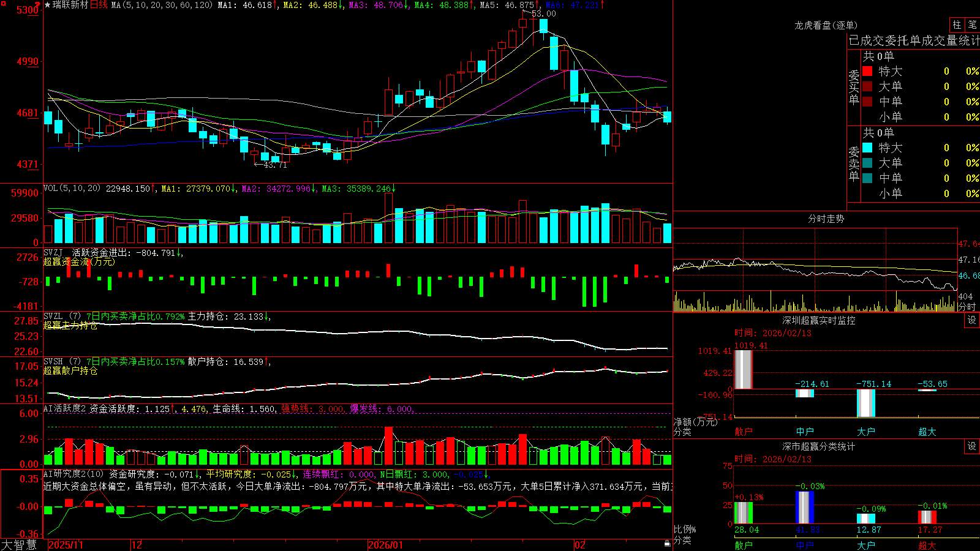Click the 超赢资金流(万元) label
Screen dimensions: 980x551
79,261
